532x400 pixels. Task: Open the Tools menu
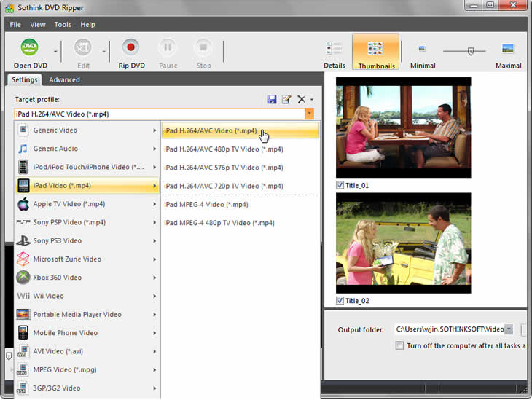click(x=63, y=25)
